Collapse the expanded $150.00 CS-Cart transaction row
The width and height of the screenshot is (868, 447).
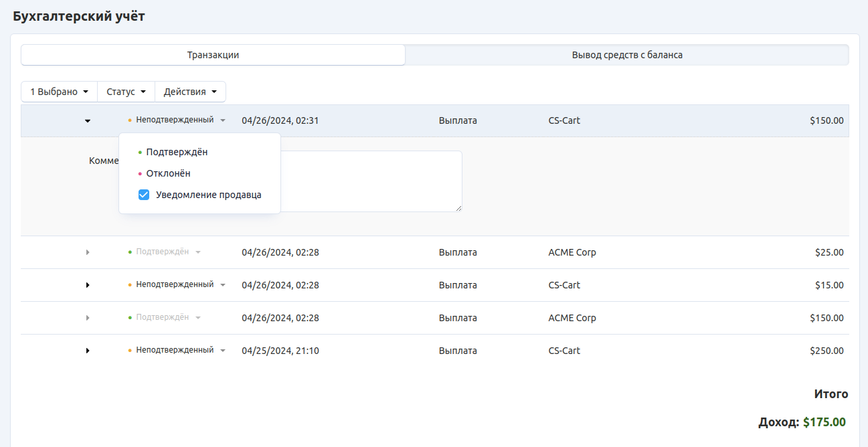[87, 121]
